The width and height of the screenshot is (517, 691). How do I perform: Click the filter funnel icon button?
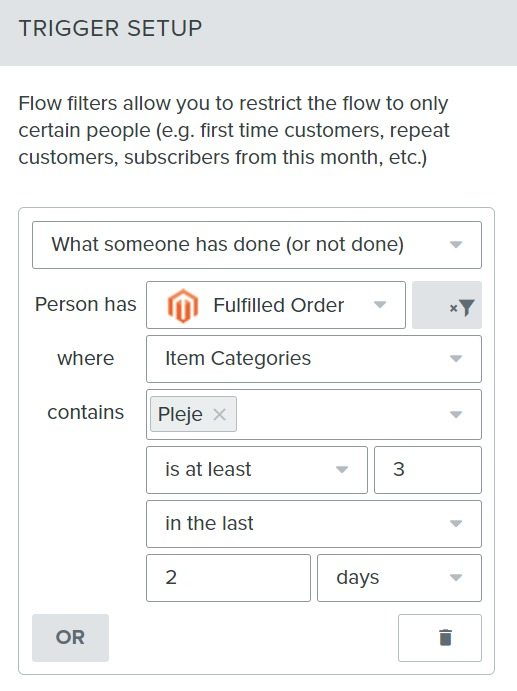[x=446, y=305]
